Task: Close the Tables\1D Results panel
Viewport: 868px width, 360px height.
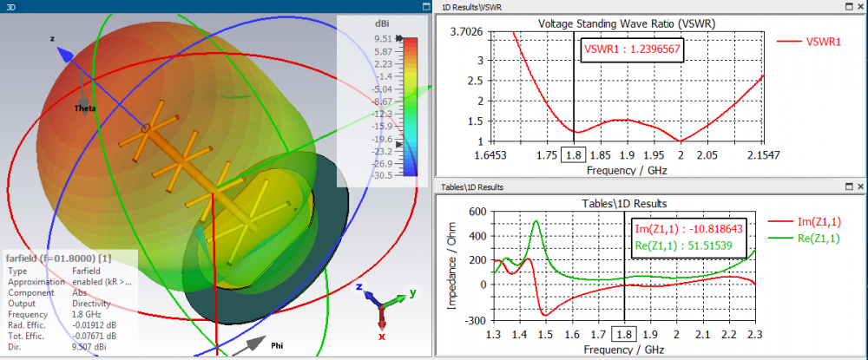Action: click(860, 187)
